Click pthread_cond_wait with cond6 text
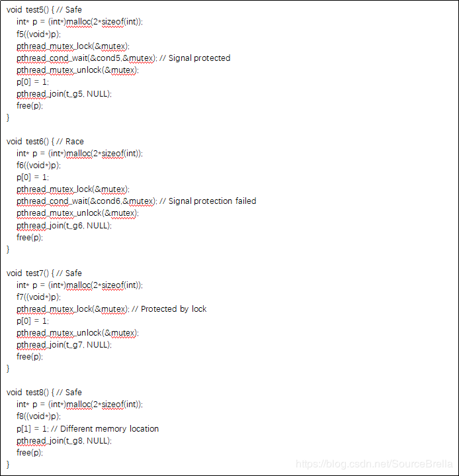 click(x=87, y=201)
